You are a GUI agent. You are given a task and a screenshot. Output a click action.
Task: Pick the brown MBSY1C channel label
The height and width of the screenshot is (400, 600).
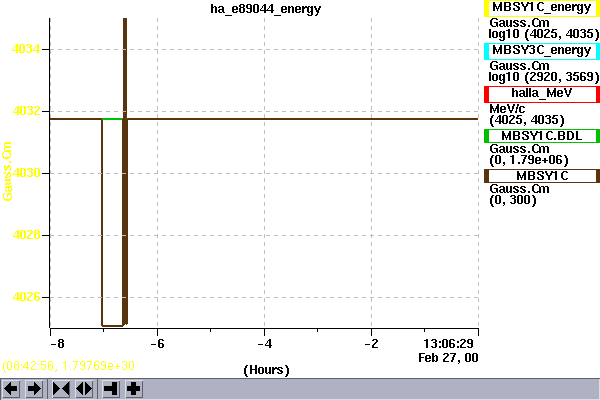541,176
